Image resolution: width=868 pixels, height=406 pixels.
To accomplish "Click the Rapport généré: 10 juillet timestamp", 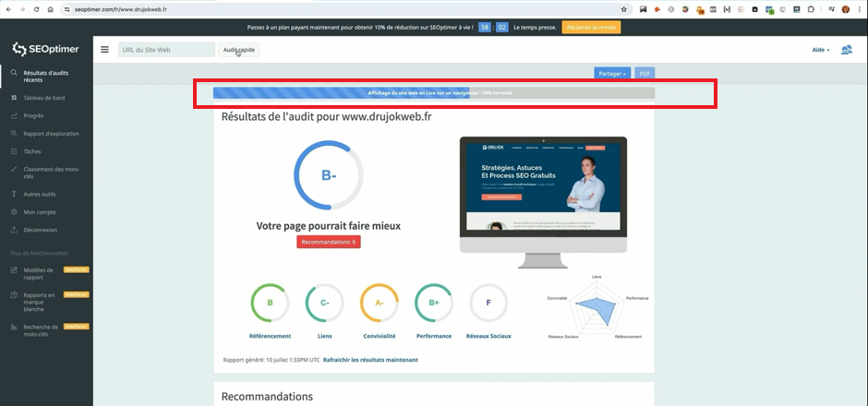I will 271,360.
